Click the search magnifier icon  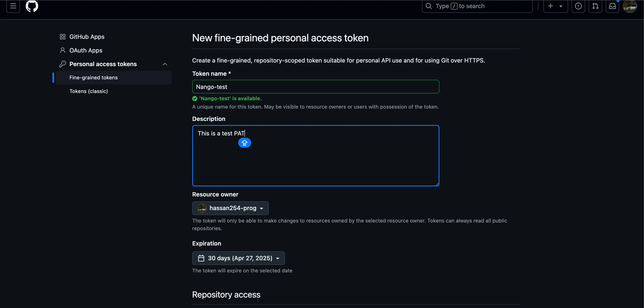(x=429, y=6)
